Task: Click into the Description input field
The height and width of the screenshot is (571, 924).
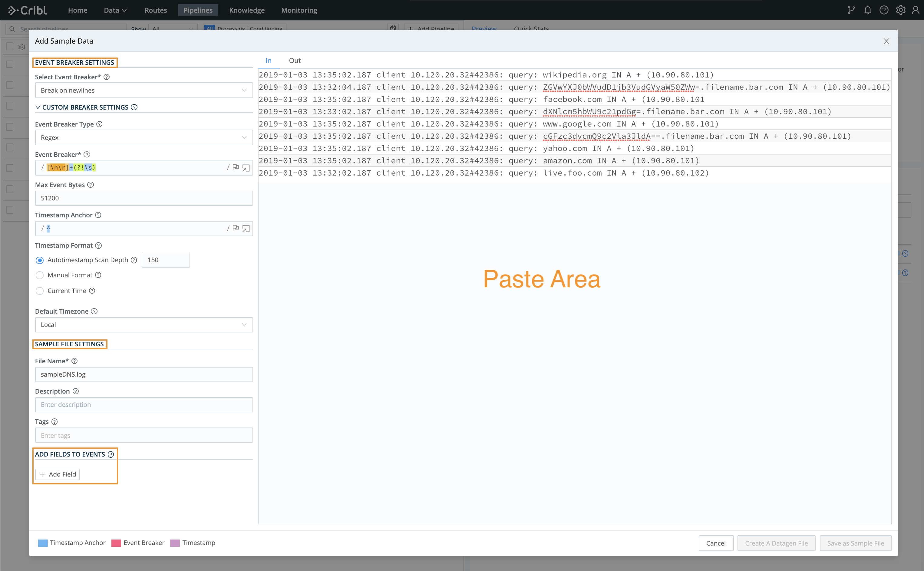Action: (x=144, y=405)
